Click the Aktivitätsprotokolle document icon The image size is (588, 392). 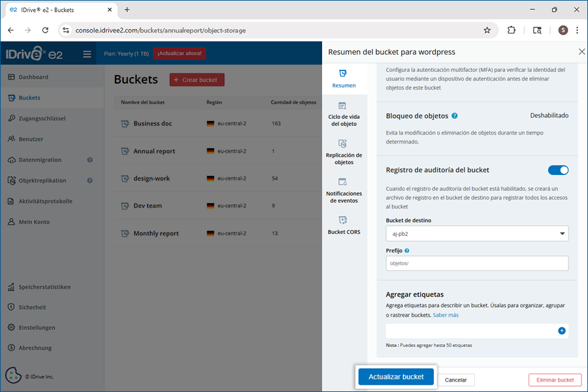coord(11,201)
